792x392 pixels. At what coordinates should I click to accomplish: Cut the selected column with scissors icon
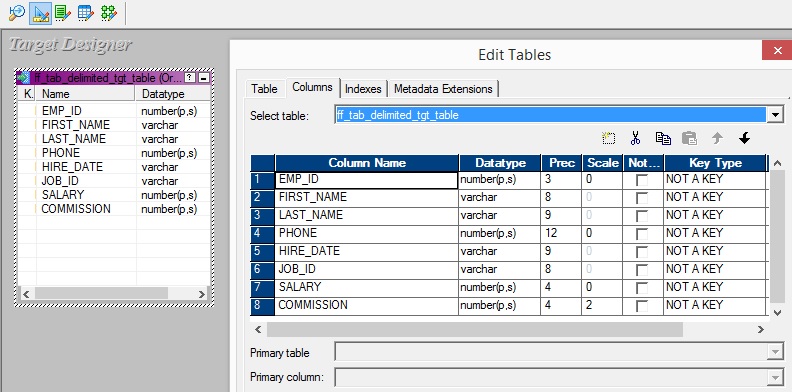[635, 138]
